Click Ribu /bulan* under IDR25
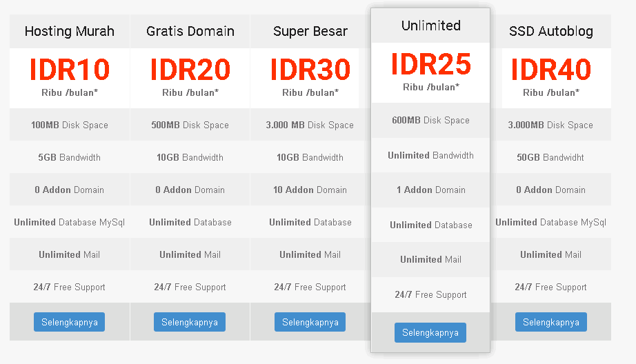 [x=430, y=87]
